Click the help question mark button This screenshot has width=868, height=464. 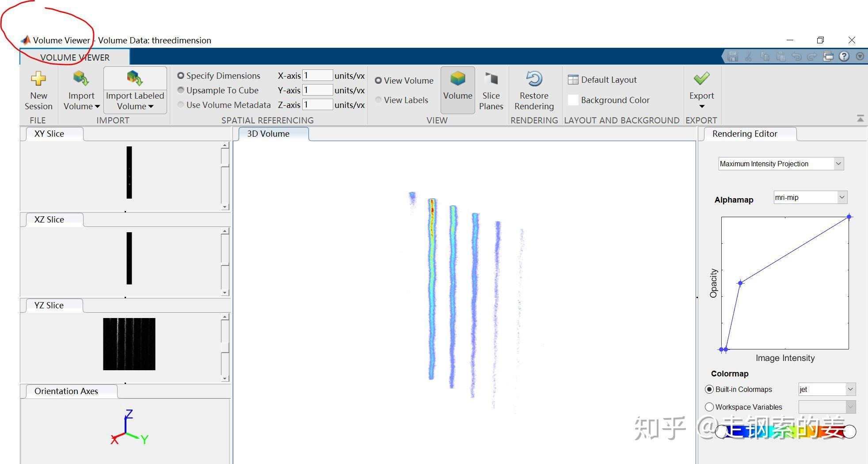point(845,57)
